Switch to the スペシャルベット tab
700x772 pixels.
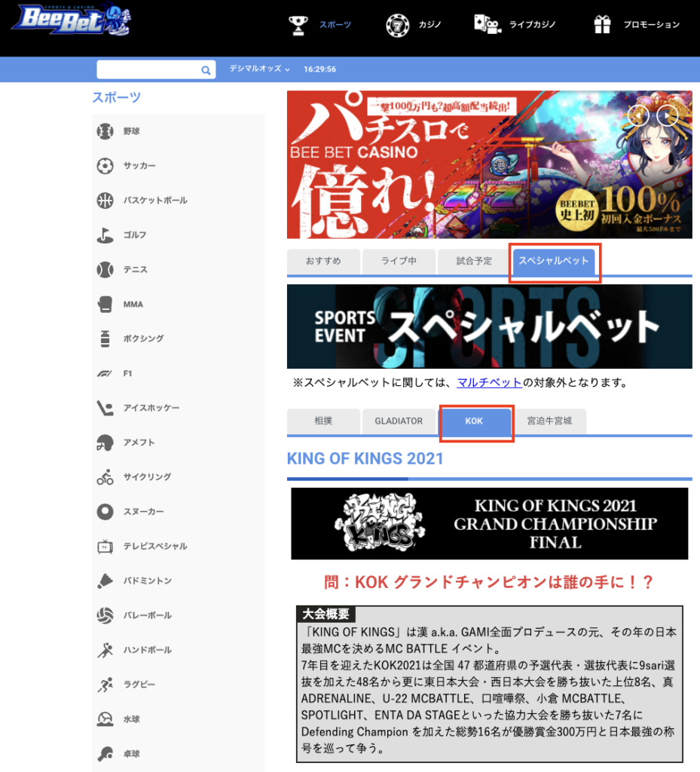tap(553, 261)
